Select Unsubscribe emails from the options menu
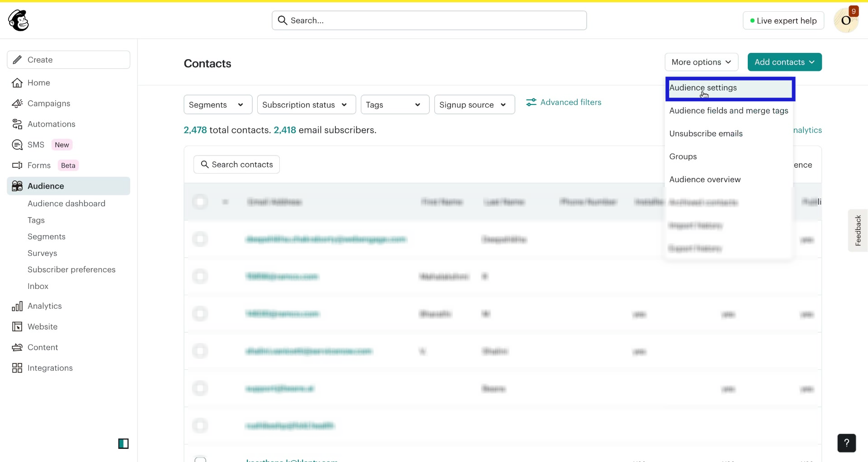The height and width of the screenshot is (462, 868). tap(706, 133)
